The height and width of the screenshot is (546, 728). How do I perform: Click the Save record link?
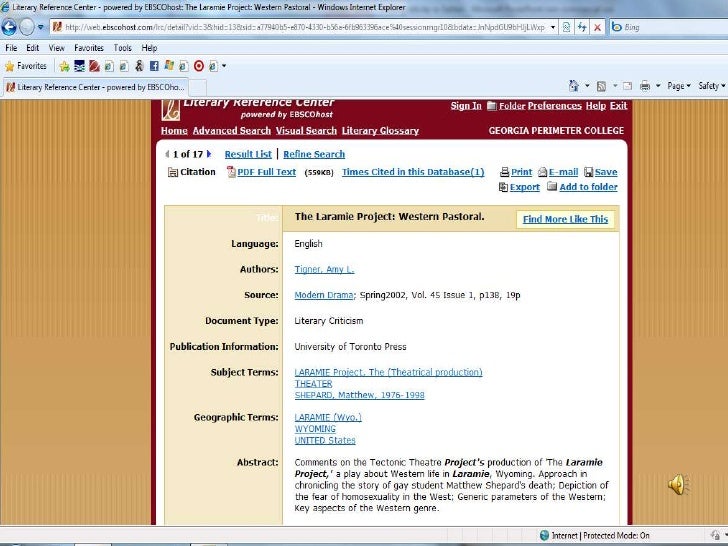pos(606,172)
